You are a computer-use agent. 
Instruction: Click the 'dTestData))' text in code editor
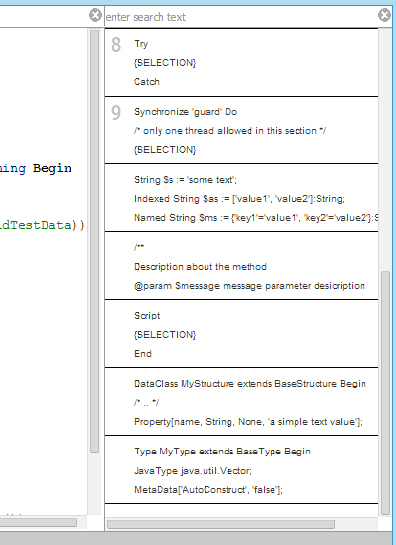click(42, 225)
